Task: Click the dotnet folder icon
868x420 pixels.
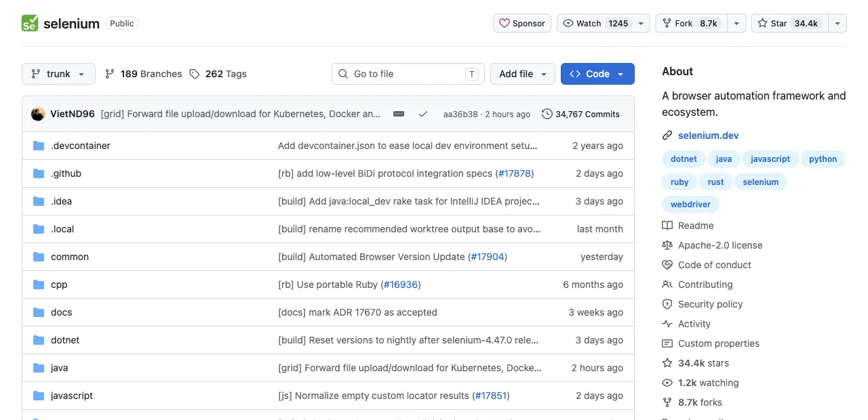Action: (x=39, y=340)
